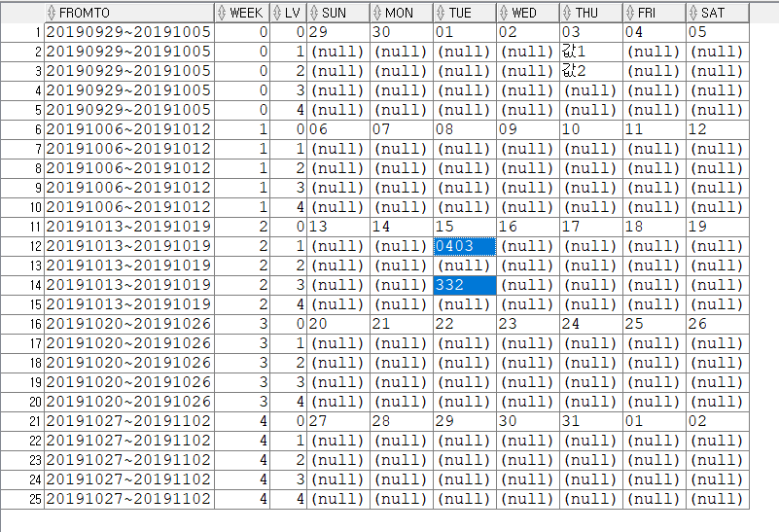Click the FRI column header

[x=655, y=13]
